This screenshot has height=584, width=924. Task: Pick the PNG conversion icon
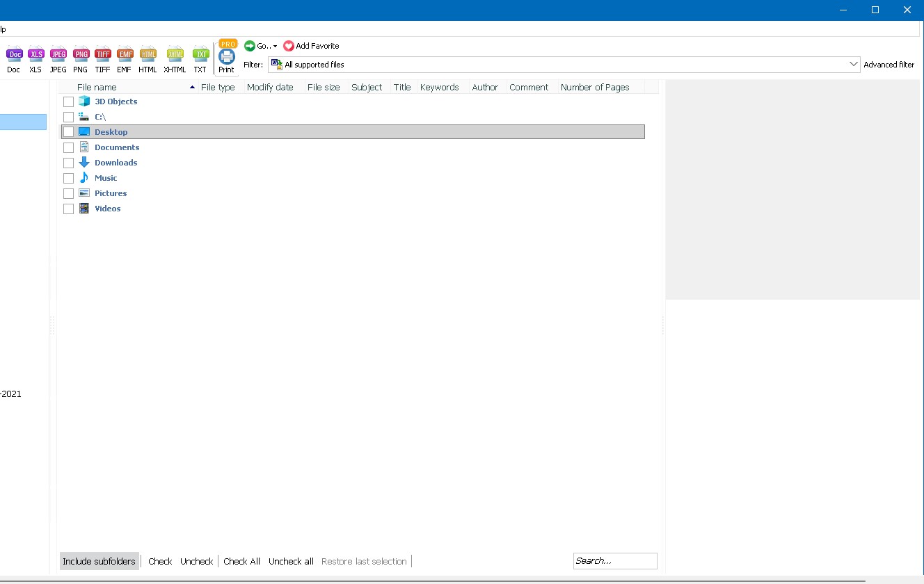(x=81, y=54)
